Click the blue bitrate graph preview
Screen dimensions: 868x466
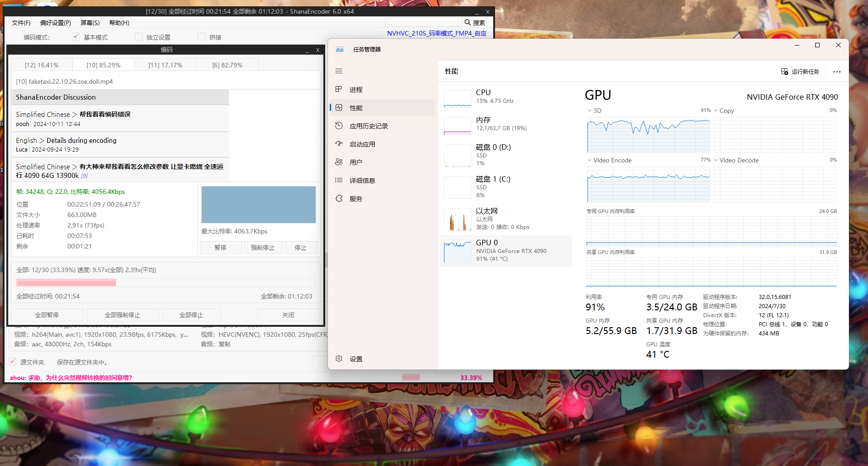tap(259, 205)
